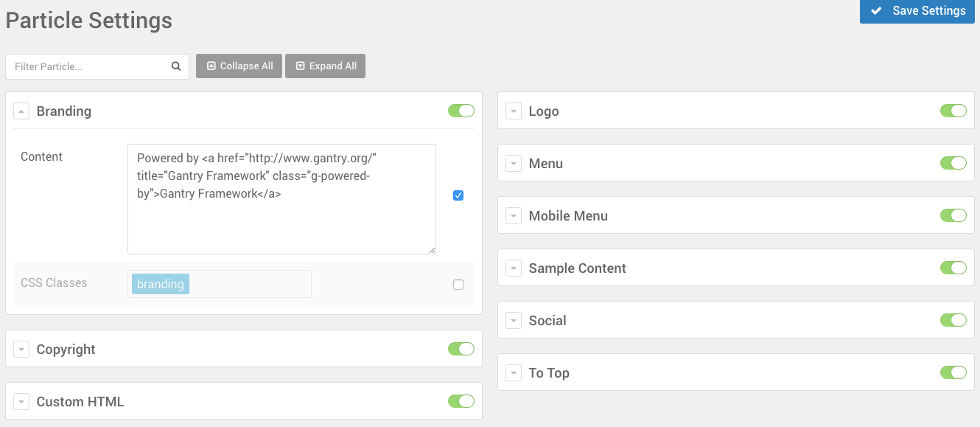
Task: Click the search magnifier icon in filter box
Action: [x=176, y=66]
